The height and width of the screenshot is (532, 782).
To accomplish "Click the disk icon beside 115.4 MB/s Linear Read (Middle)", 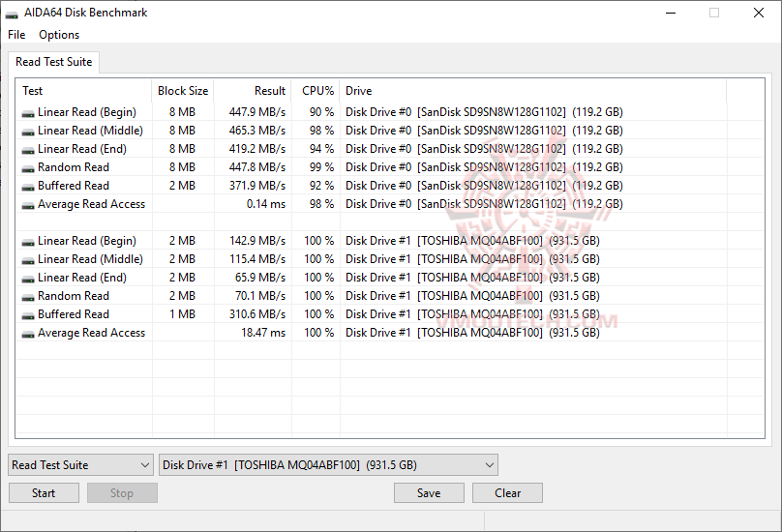I will click(x=28, y=261).
